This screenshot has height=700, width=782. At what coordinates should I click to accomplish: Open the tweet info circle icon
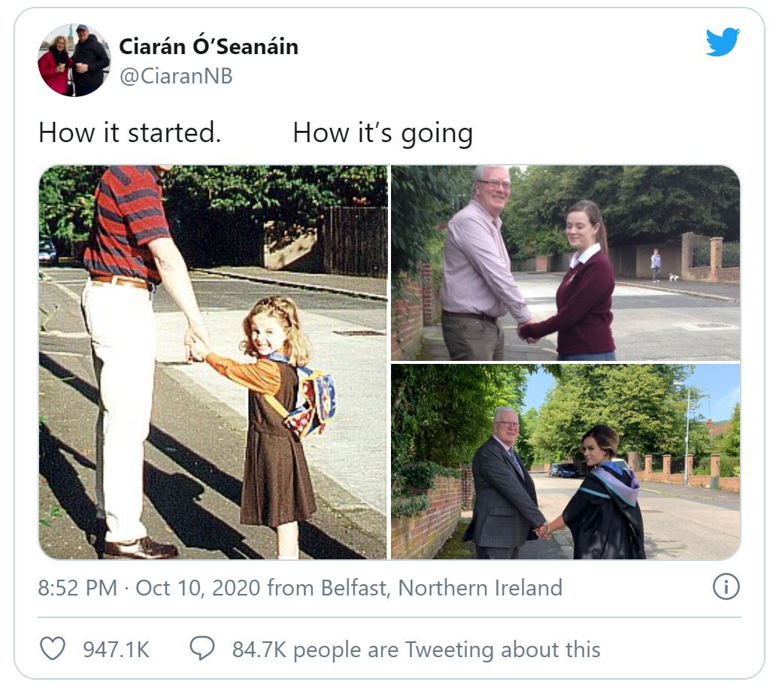pos(726,587)
